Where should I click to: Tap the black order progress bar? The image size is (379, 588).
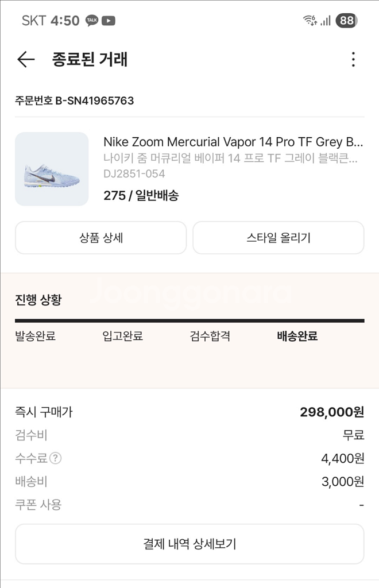click(x=189, y=320)
